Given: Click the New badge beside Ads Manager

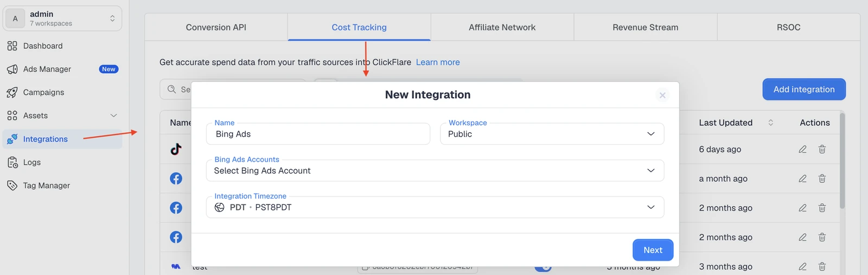Looking at the screenshot, I should (108, 69).
